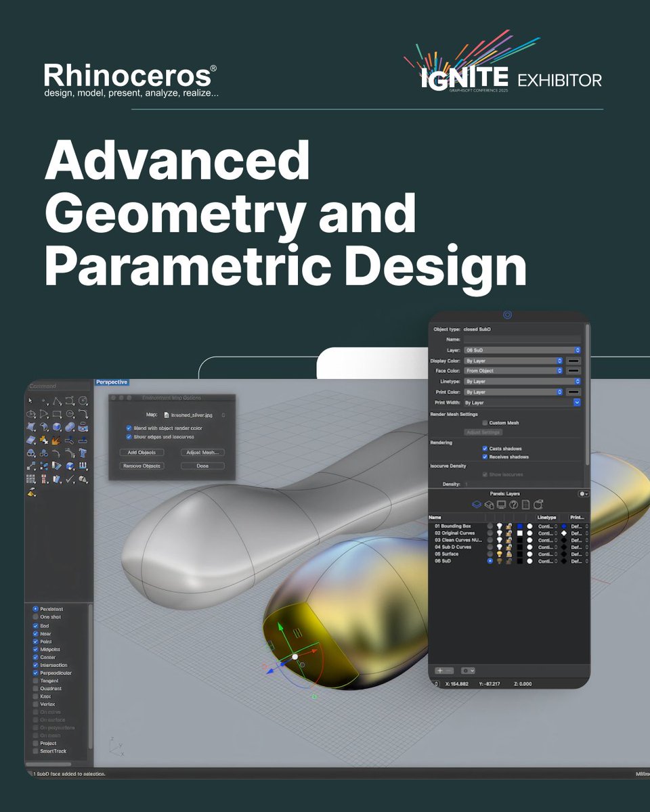Click the blue swatch on 01 Bounding Box layer

519,526
